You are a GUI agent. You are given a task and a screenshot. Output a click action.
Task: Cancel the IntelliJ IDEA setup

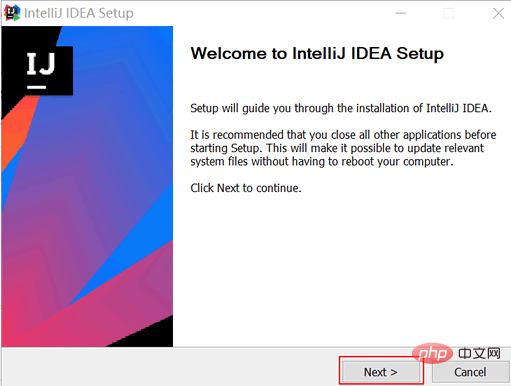pos(470,372)
